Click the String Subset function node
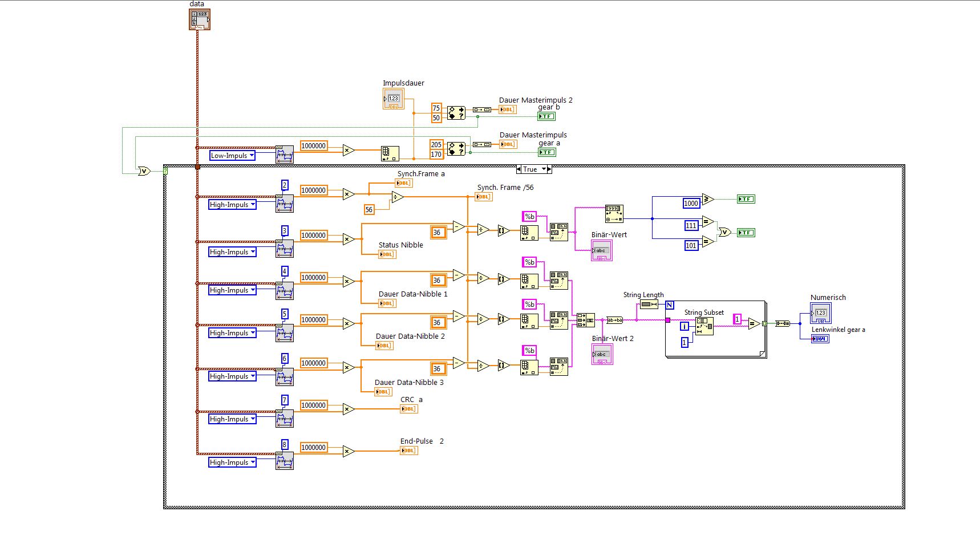The image size is (980, 560). pos(704,326)
